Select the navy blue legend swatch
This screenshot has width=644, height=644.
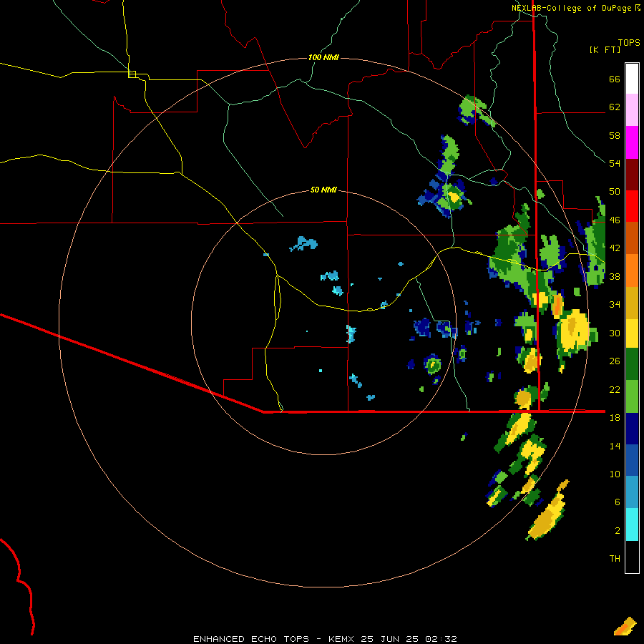pyautogui.click(x=632, y=429)
